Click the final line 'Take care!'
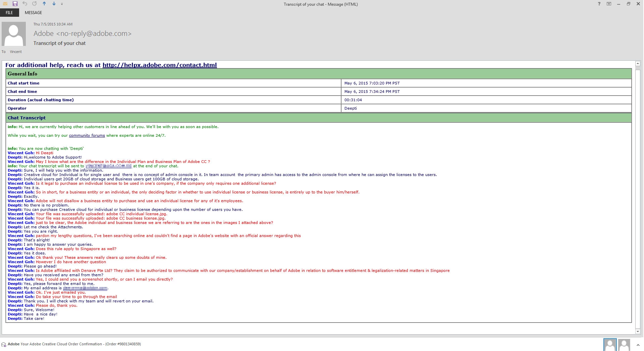 point(26,318)
